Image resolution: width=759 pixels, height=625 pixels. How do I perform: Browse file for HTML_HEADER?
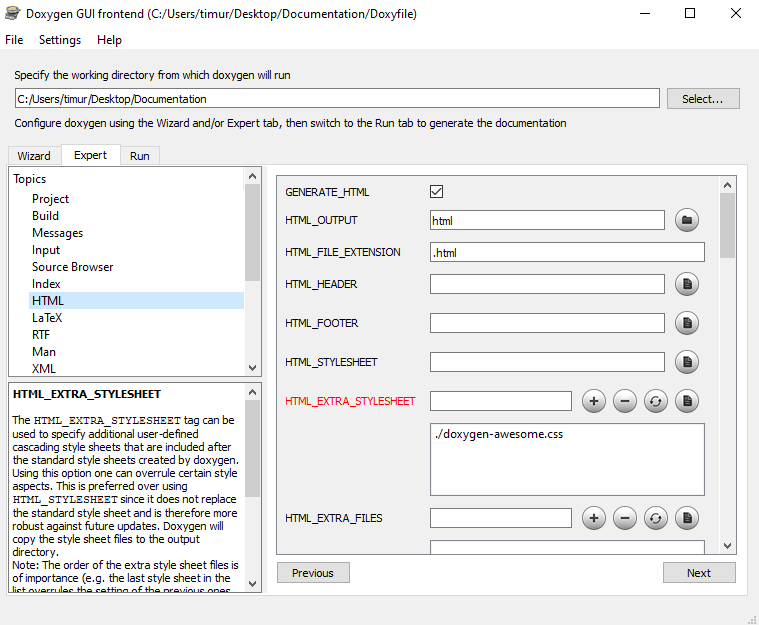point(687,284)
